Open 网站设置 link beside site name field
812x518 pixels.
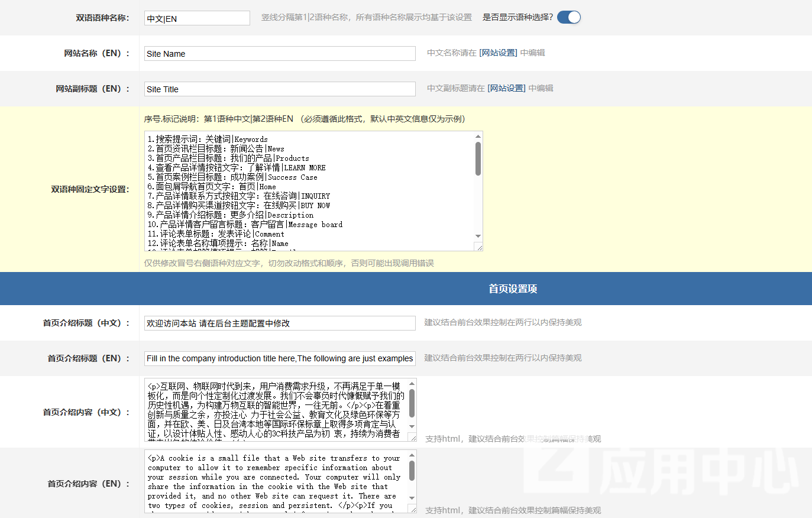(x=498, y=53)
